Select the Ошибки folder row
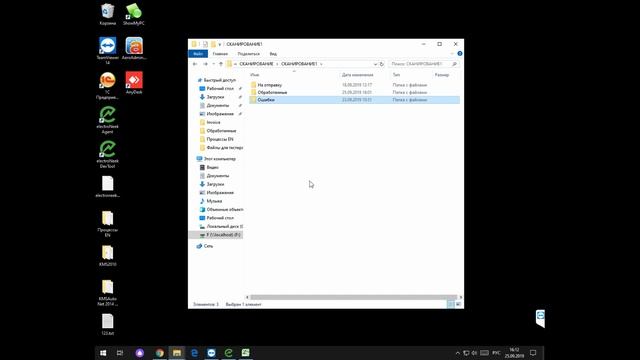This screenshot has height=360, width=640. pyautogui.click(x=354, y=100)
